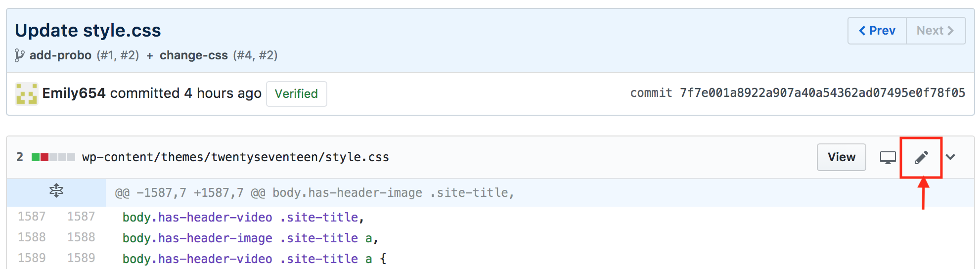Open the add-probo branch link
The height and width of the screenshot is (269, 980).
(60, 55)
